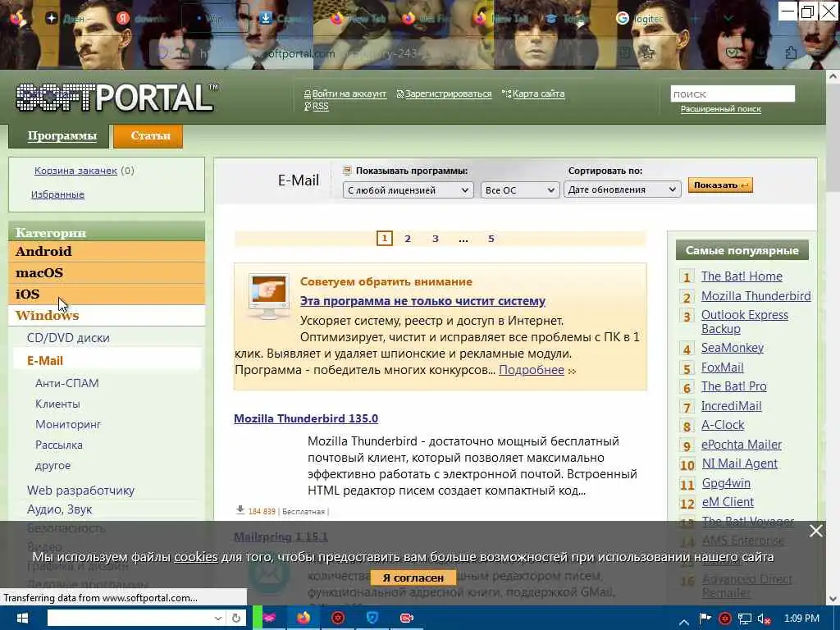Open the list all tabs chevron
840x630 pixels.
728,19
